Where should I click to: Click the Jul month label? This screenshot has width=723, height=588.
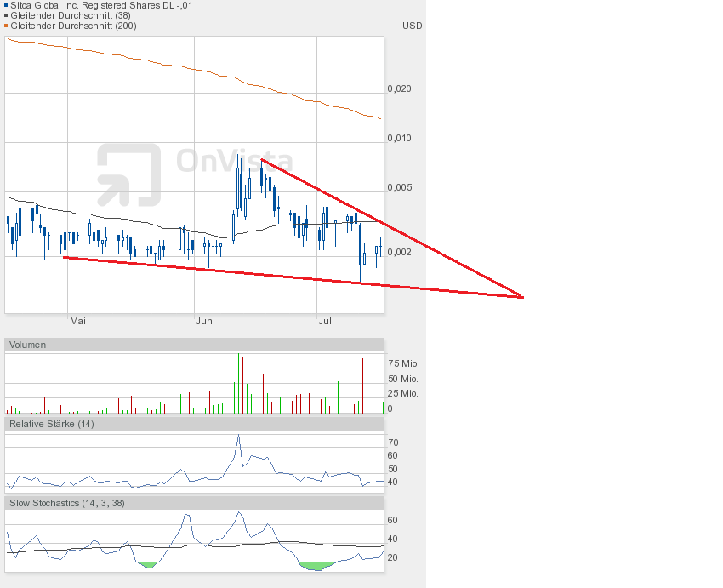coord(325,321)
